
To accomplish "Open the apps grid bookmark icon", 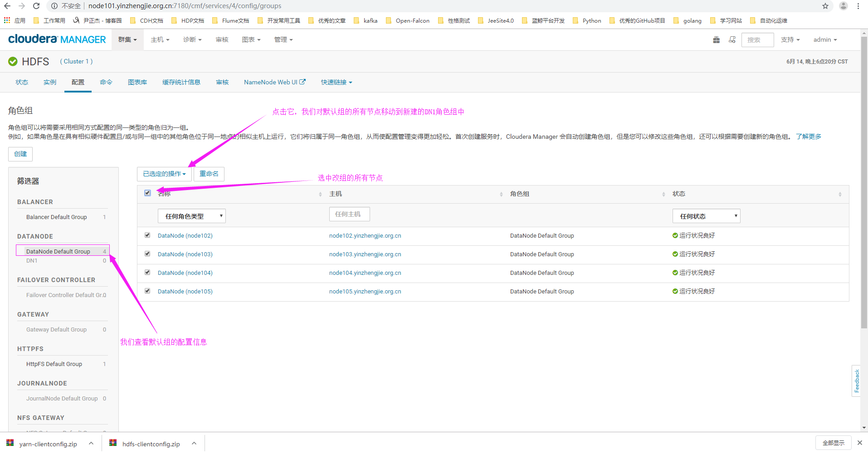I will (x=7, y=20).
